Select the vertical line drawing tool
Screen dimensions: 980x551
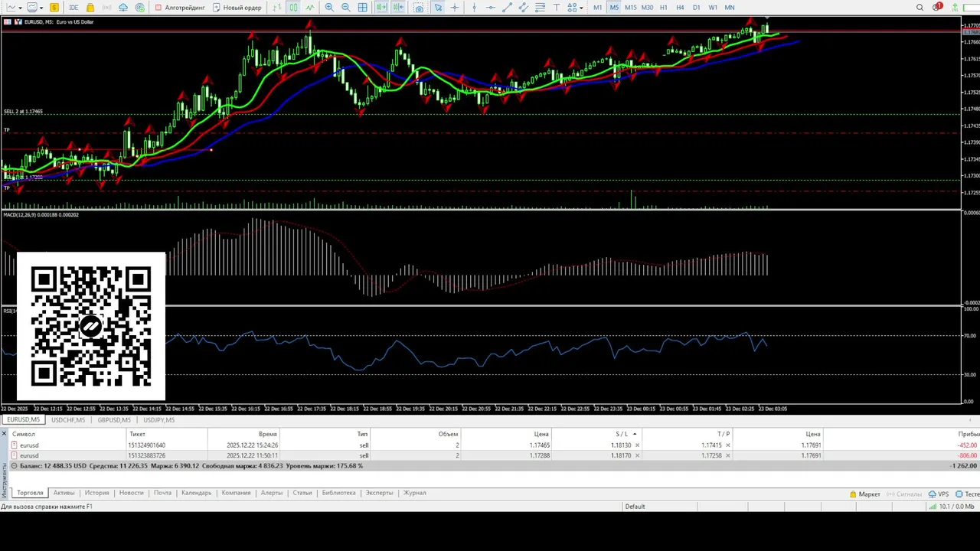pos(475,8)
